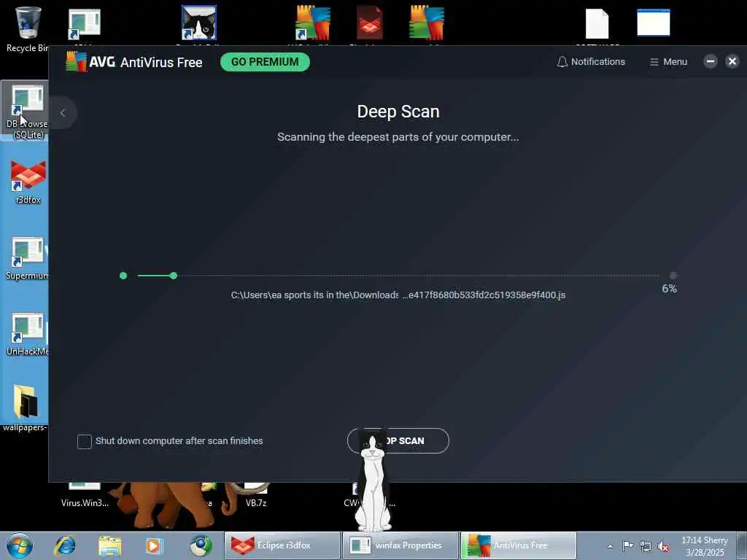This screenshot has width=747, height=560.
Task: Open the AVG Menu
Action: click(x=668, y=62)
